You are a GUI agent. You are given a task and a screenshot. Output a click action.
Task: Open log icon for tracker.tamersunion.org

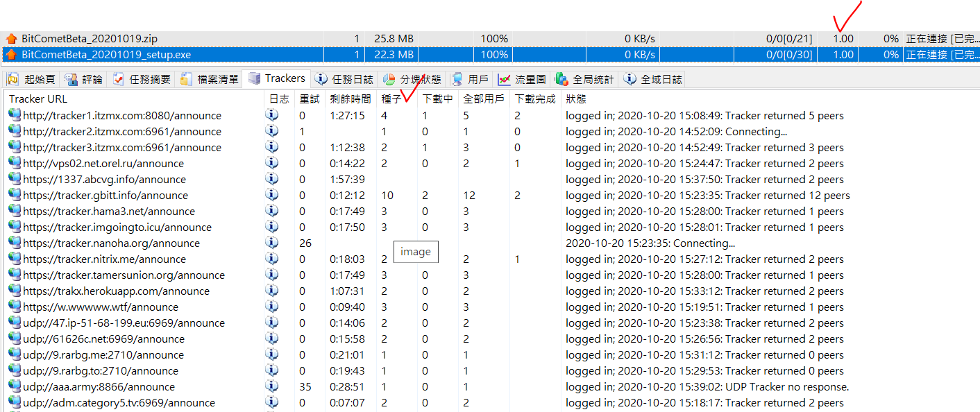(x=272, y=275)
